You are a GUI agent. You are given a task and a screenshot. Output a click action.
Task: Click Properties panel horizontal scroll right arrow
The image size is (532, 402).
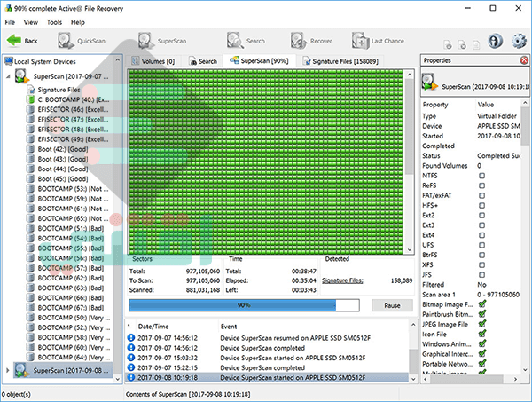pyautogui.click(x=515, y=379)
